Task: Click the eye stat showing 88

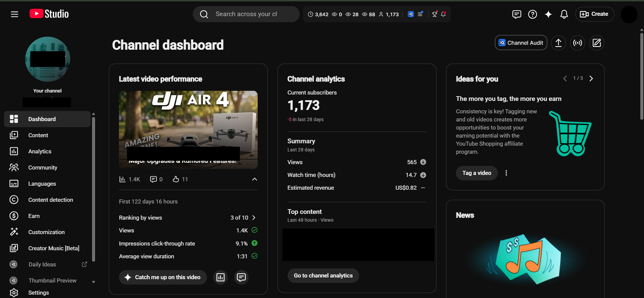Action: (x=369, y=14)
